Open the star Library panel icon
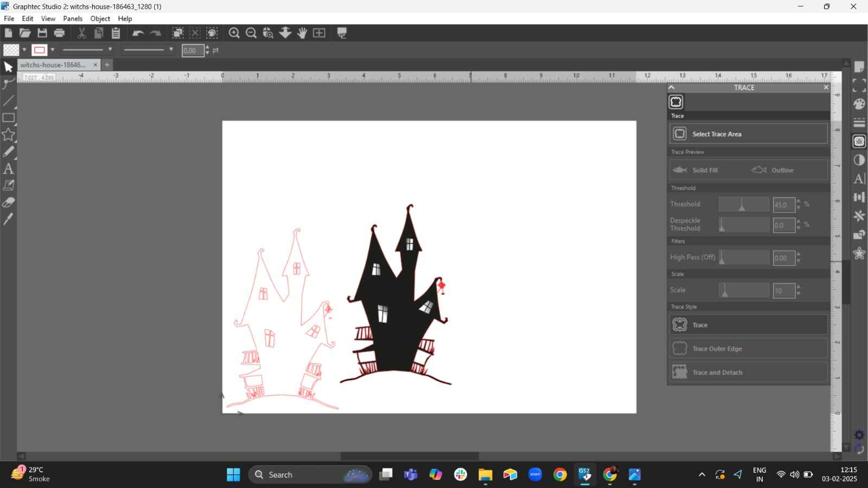 (x=859, y=253)
